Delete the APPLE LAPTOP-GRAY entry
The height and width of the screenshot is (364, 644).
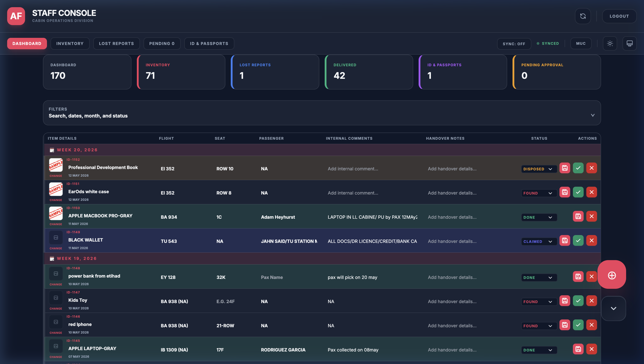tap(591, 349)
